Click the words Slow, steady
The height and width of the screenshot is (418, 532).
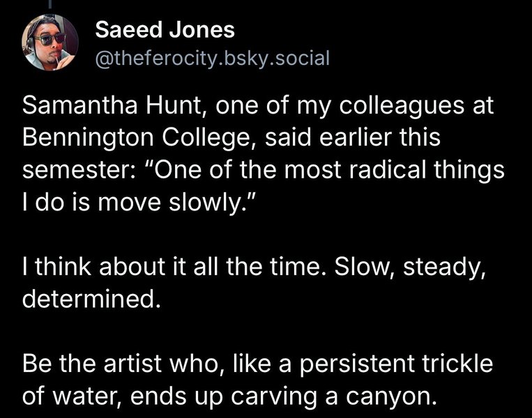[x=409, y=268]
